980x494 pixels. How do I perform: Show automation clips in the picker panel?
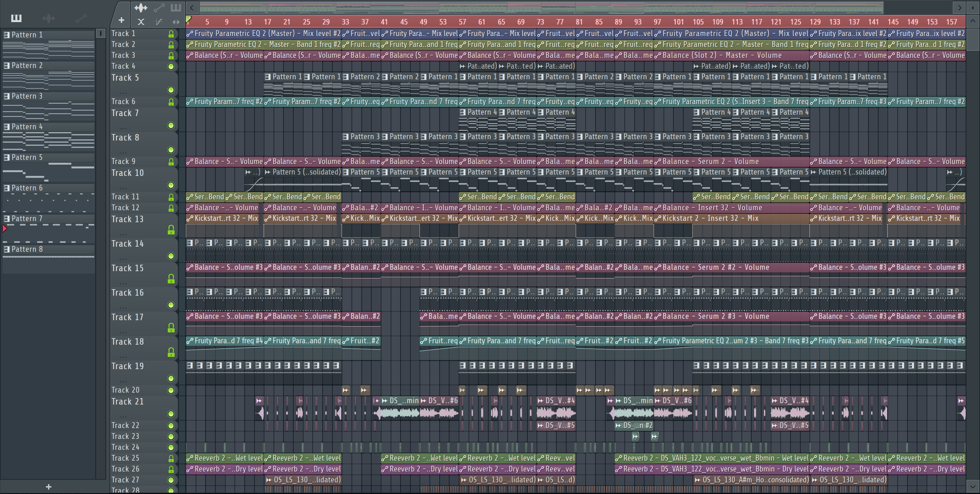(x=81, y=18)
